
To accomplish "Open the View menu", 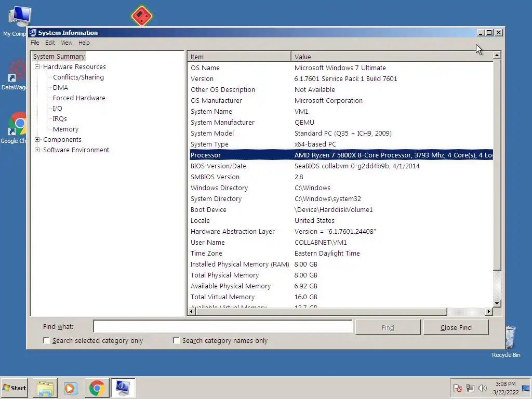I will 66,43.
